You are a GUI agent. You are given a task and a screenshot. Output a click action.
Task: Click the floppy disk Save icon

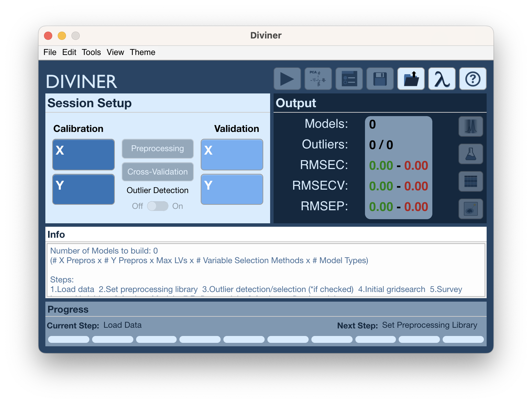click(380, 79)
